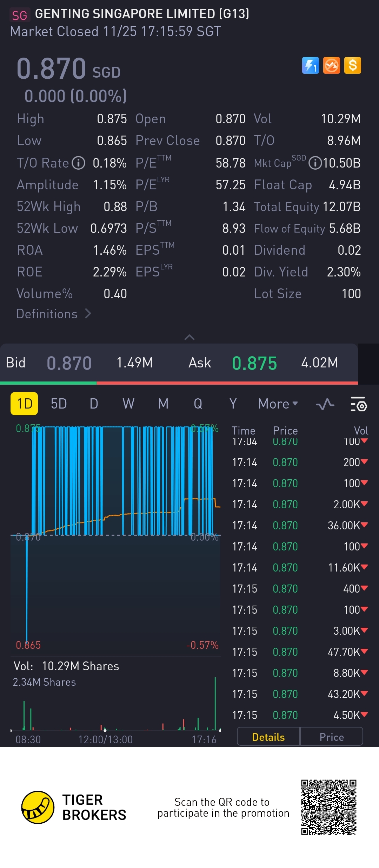Collapse the stock details panel chevron
This screenshot has width=379, height=868.
coord(189,337)
